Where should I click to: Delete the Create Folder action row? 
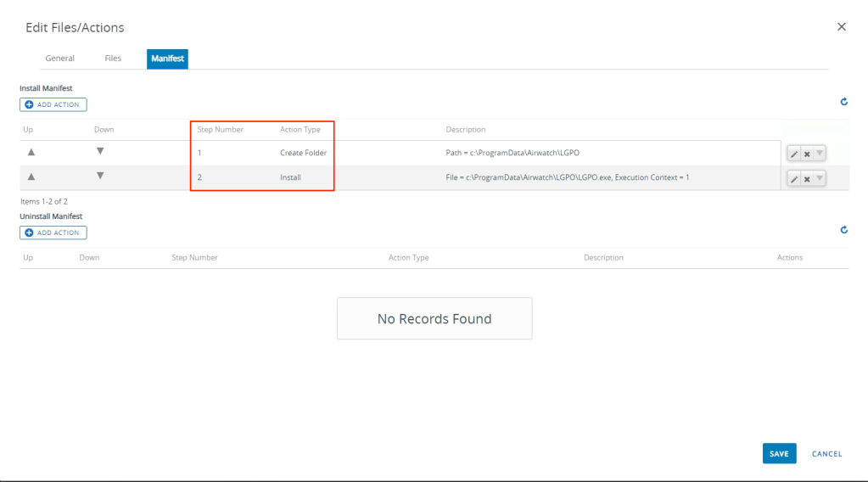click(x=807, y=154)
